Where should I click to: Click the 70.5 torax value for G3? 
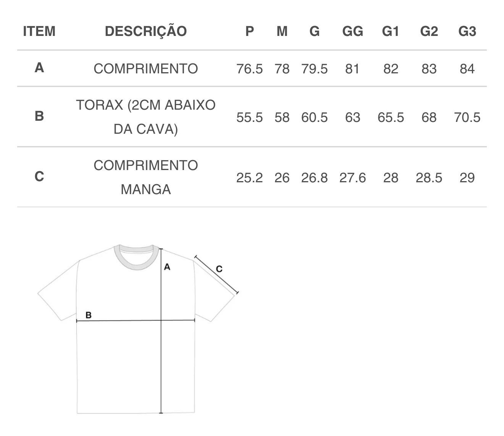467,117
